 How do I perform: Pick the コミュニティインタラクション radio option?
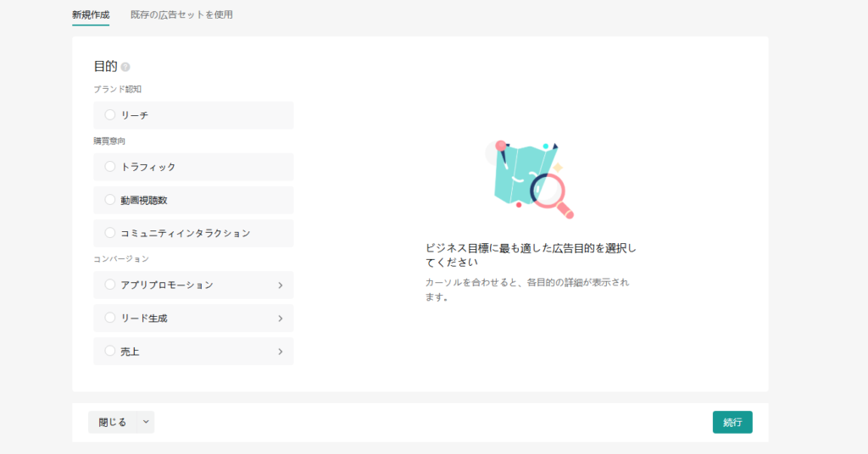(110, 233)
